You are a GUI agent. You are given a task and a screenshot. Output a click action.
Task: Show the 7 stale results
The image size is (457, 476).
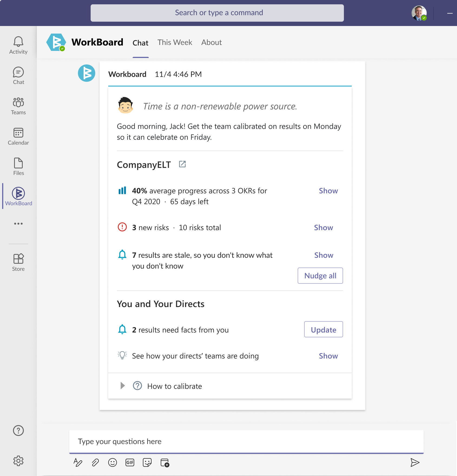(x=324, y=255)
